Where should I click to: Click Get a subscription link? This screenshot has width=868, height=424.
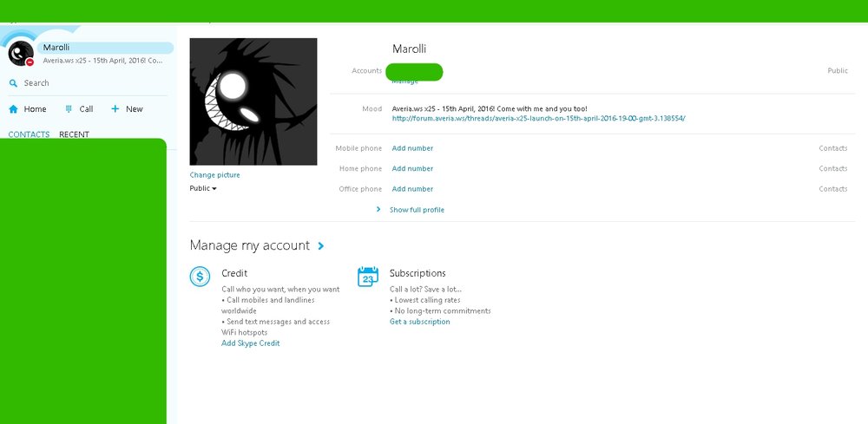tap(420, 322)
